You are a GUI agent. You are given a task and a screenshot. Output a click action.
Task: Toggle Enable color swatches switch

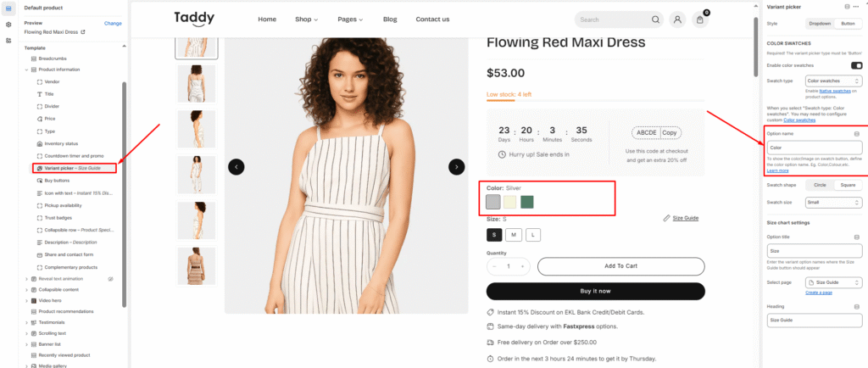pyautogui.click(x=856, y=65)
